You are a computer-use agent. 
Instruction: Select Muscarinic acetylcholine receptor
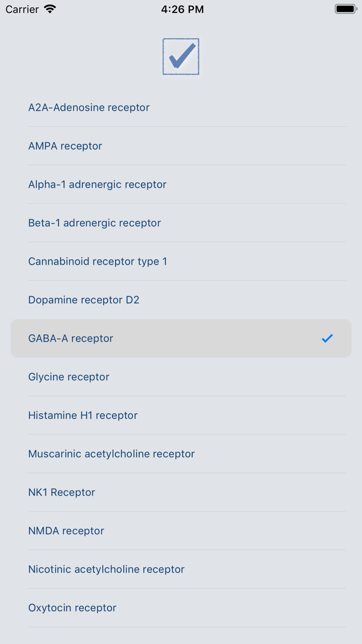111,453
